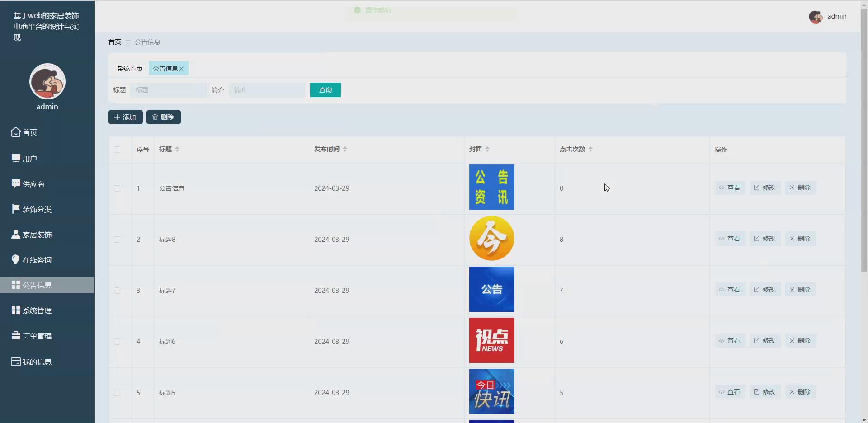868x423 pixels.
Task: Edit the 标题7 row
Action: tap(765, 290)
